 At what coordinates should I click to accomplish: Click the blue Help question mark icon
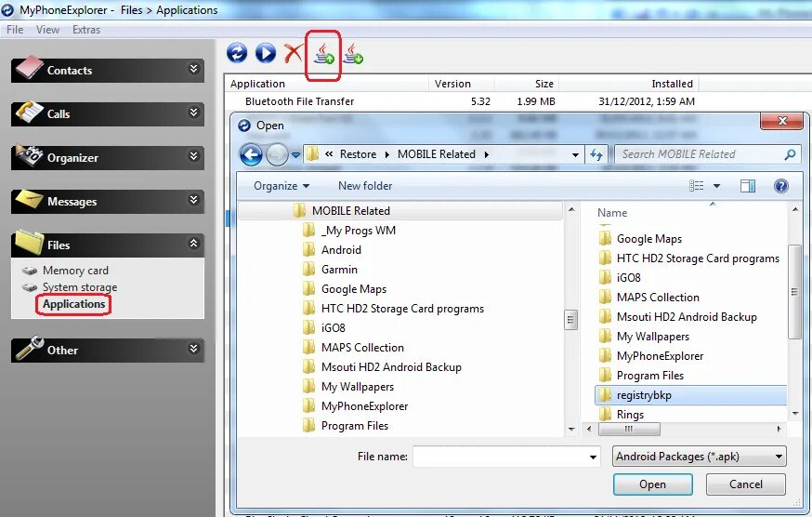point(781,186)
